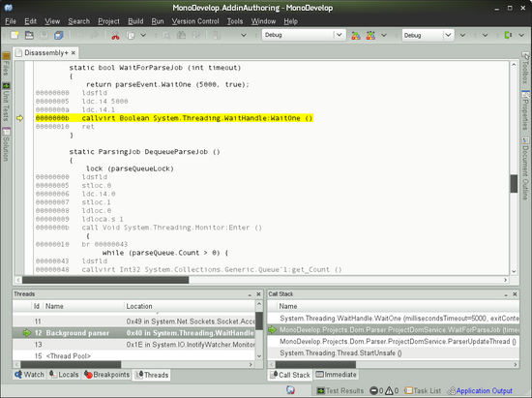Screen dimensions: 532x398
Task: Switch to the Breakpoints pad tab
Action: [x=106, y=375]
